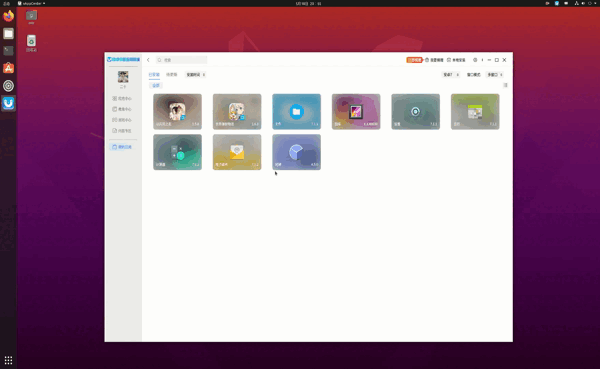Open the system status menu in the top-right
This screenshot has height=369, width=600.
(x=585, y=3)
